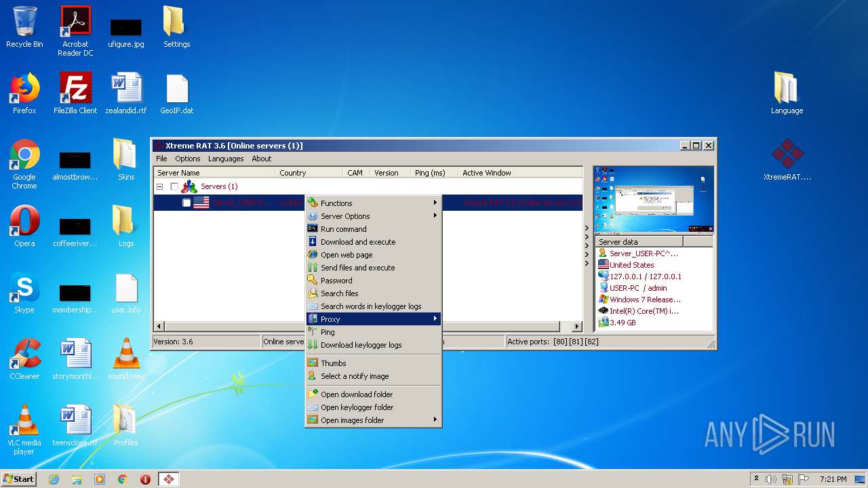868x488 pixels.
Task: Click the Open images folder icon
Action: 313,420
